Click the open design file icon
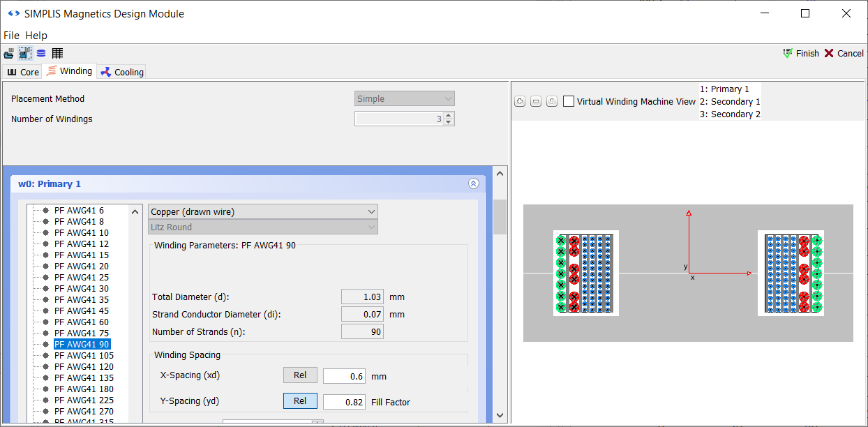The image size is (868, 427). pyautogui.click(x=8, y=54)
